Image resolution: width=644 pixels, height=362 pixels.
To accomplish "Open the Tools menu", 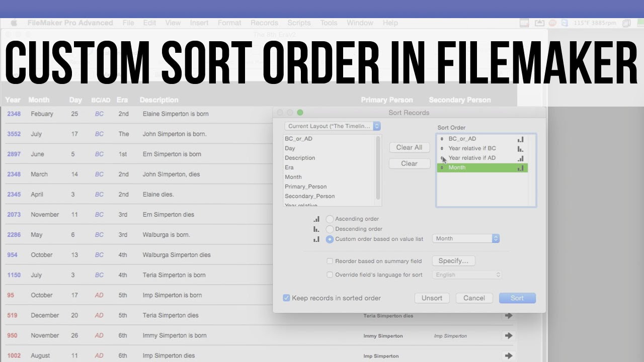I will point(329,23).
